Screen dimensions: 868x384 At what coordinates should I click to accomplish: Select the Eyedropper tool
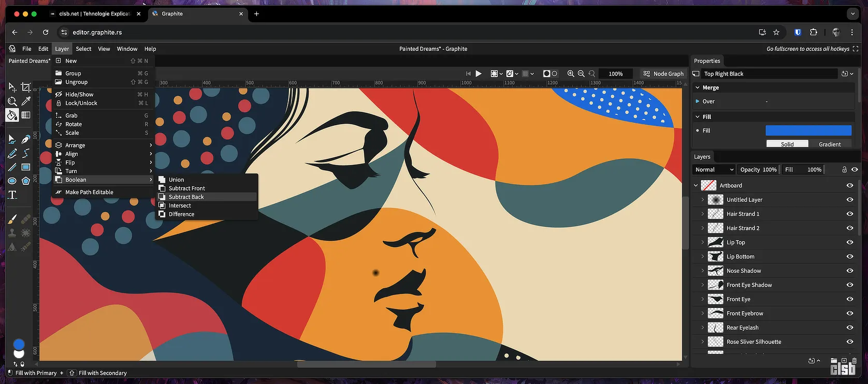click(x=26, y=101)
